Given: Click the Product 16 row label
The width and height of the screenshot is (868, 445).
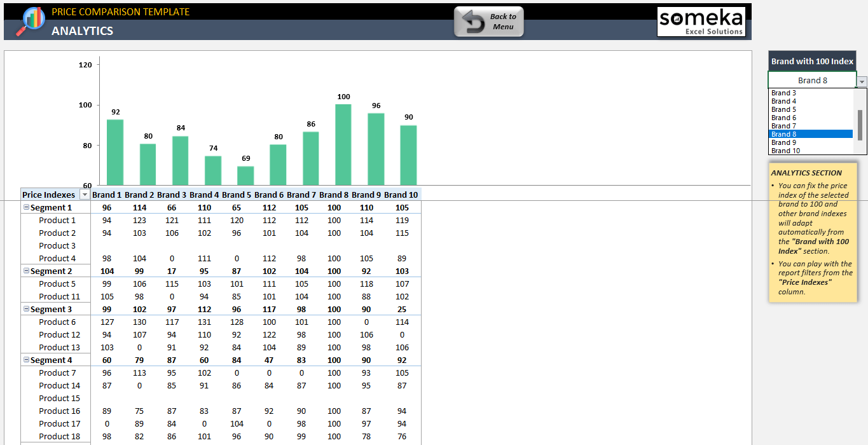Looking at the screenshot, I should (59, 411).
